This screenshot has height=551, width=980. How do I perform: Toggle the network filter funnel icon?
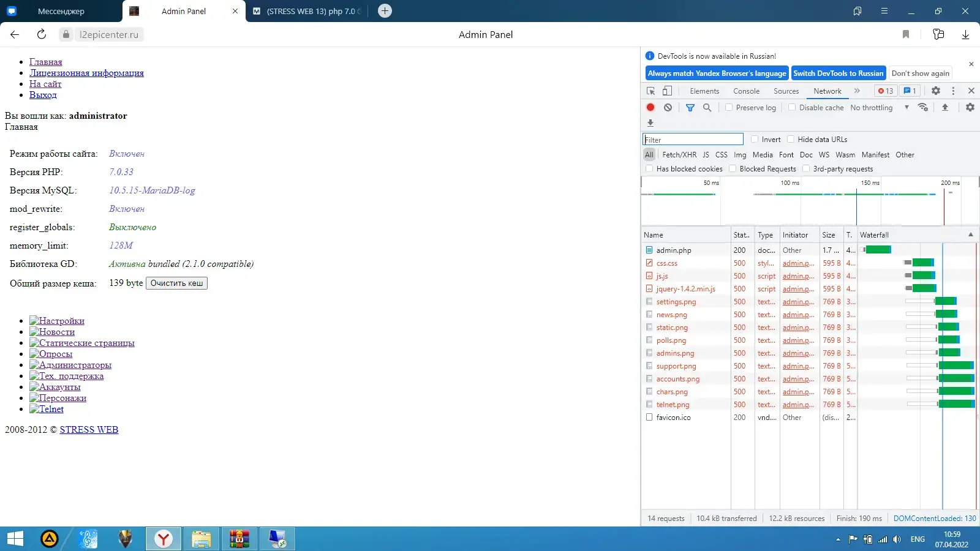click(x=690, y=107)
